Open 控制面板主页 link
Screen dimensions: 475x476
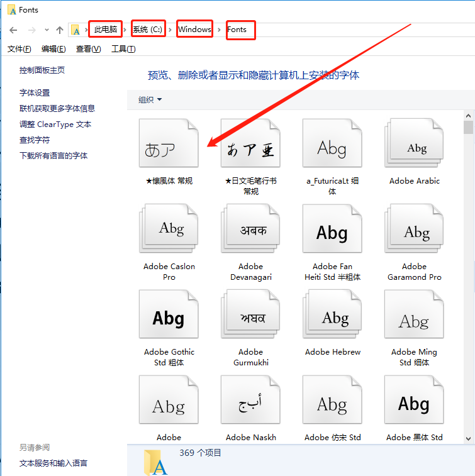[42, 70]
